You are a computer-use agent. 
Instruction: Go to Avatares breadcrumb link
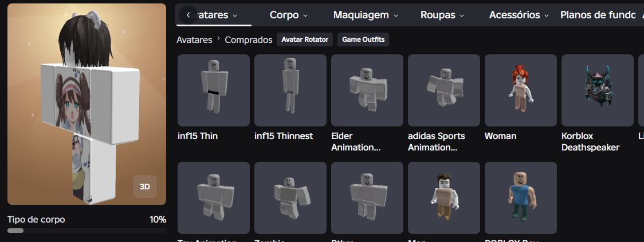(x=194, y=40)
